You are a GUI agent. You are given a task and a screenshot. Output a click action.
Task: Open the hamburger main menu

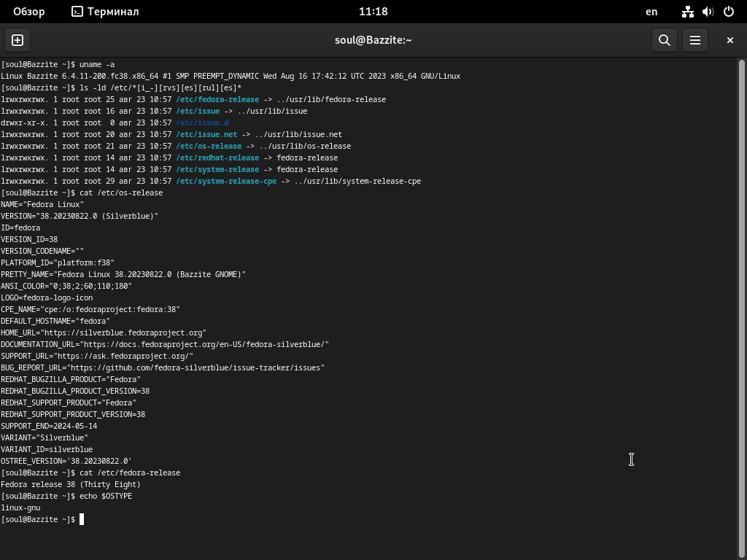[x=695, y=40]
